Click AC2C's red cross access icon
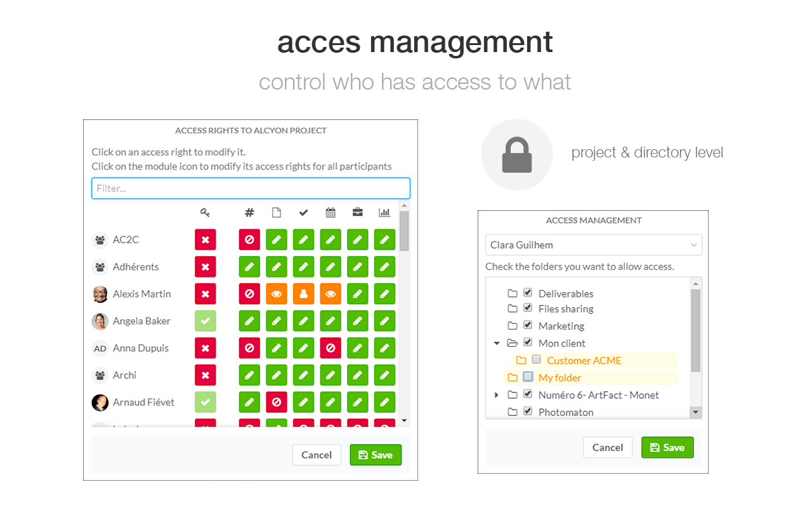Screen dimensions: 812x508 point(205,240)
